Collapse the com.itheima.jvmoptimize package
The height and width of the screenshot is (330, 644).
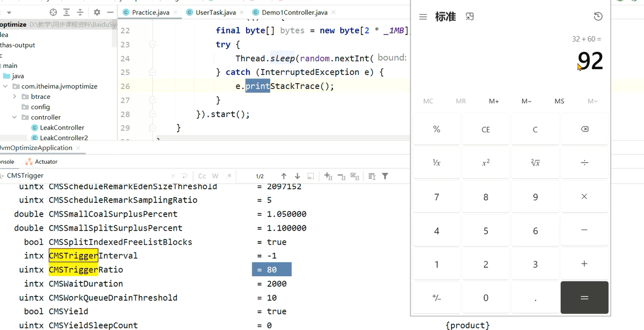pyautogui.click(x=5, y=86)
